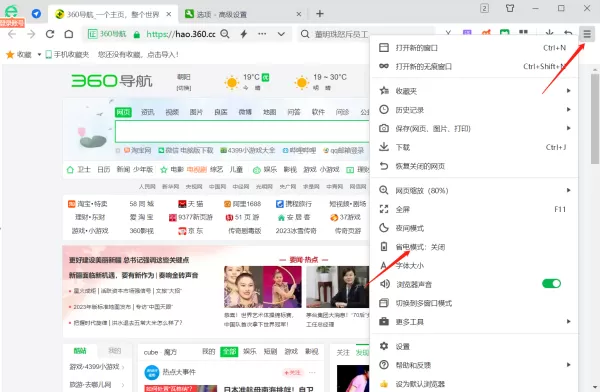Select the 网页 search tab

pos(123,112)
